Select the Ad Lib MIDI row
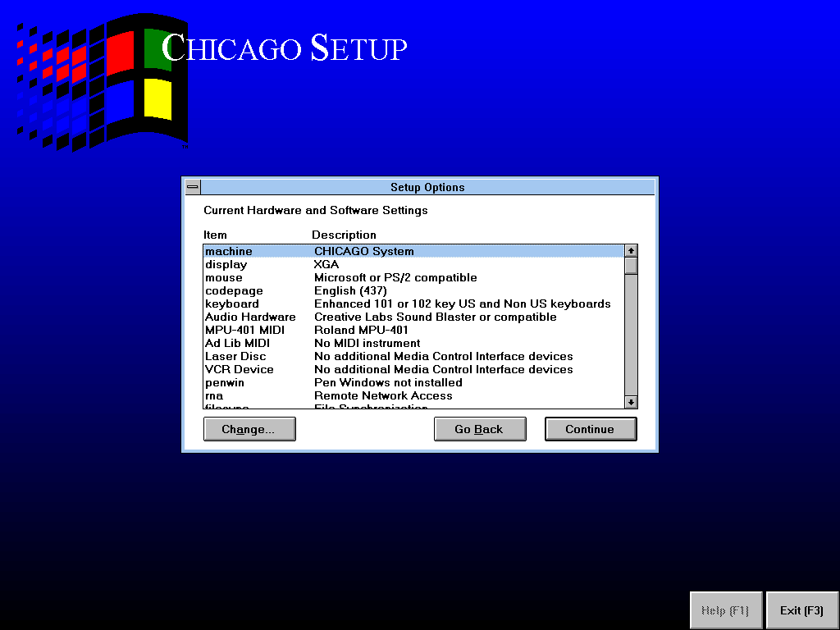This screenshot has height=630, width=840. (413, 344)
